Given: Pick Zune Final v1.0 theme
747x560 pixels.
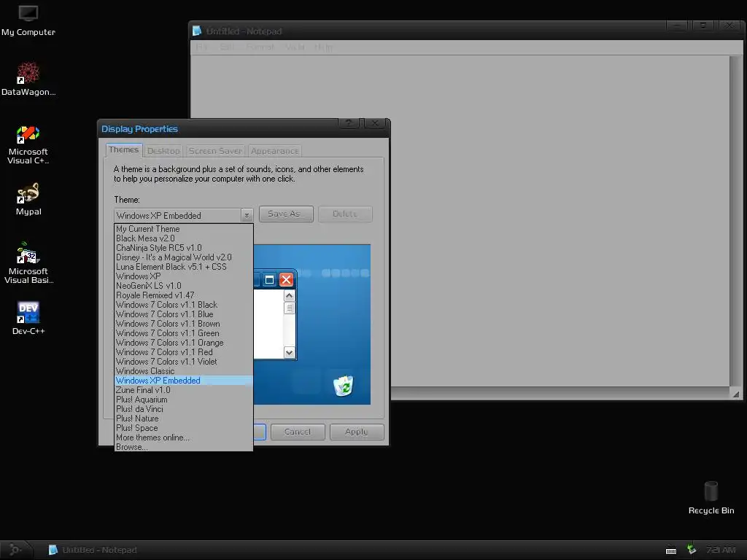Looking at the screenshot, I should click(183, 390).
